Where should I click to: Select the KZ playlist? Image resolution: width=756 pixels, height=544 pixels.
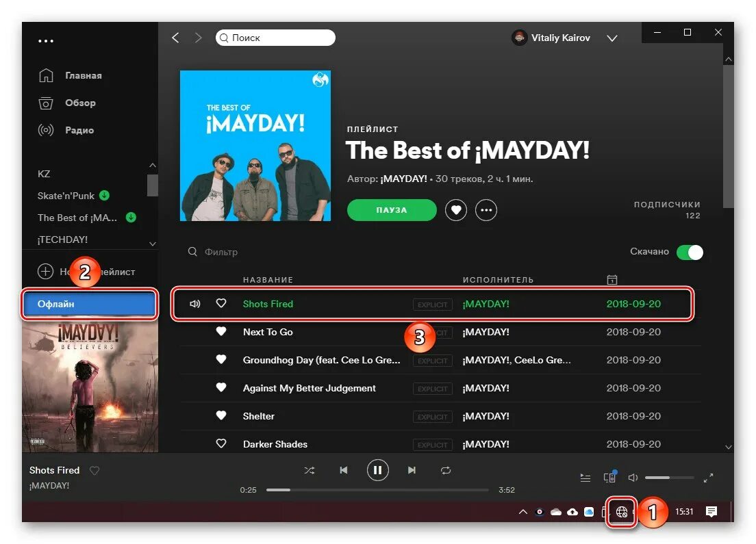pos(44,174)
